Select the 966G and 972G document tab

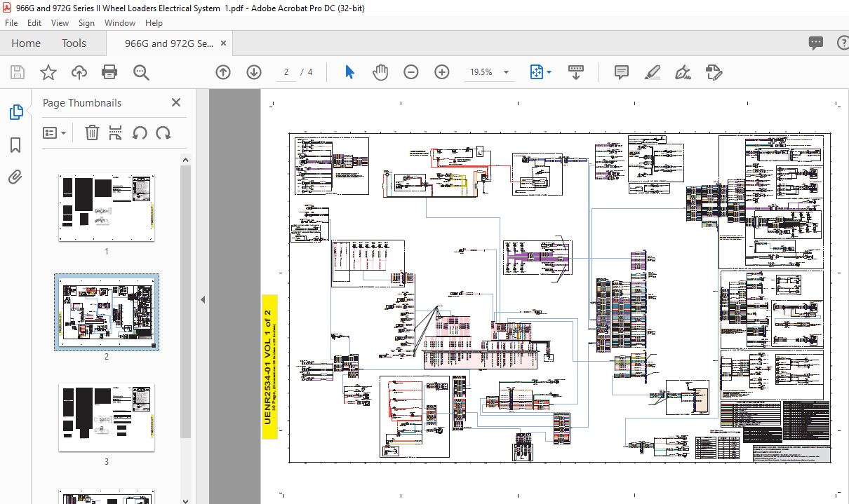coord(169,43)
